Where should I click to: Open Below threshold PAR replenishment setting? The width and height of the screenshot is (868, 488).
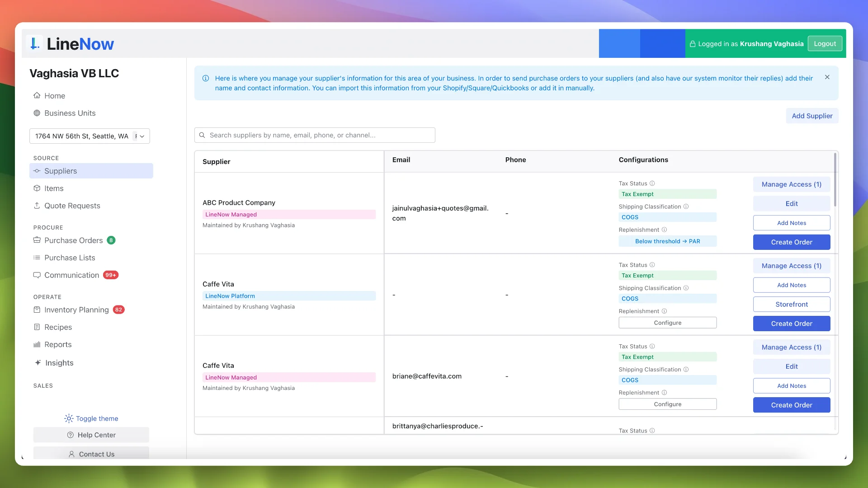(667, 241)
